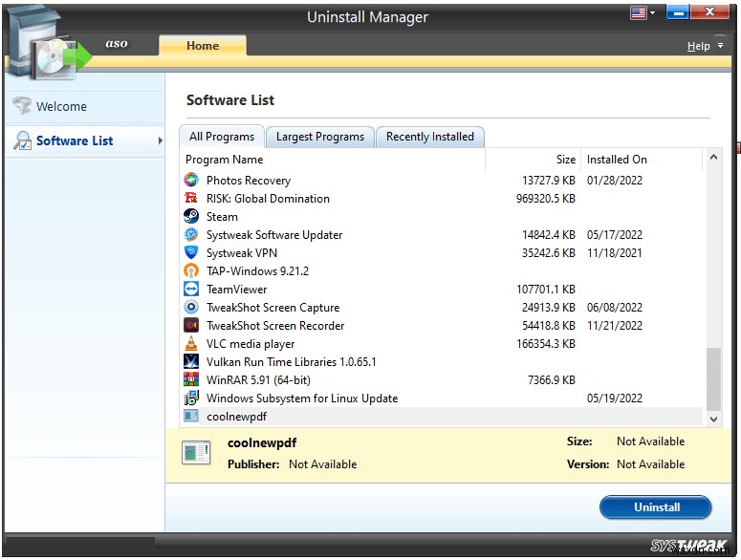The image size is (741, 560).
Task: Sort list by Installed On column
Action: pyautogui.click(x=617, y=160)
